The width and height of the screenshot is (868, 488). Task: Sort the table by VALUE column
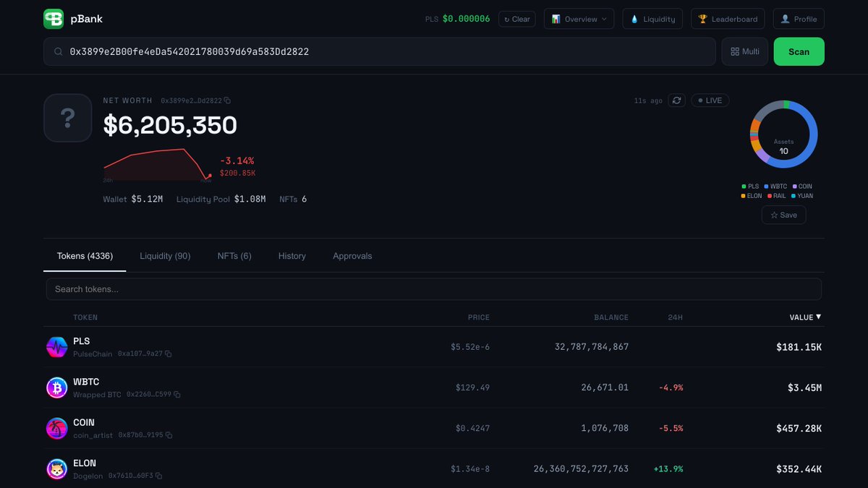[x=805, y=317]
